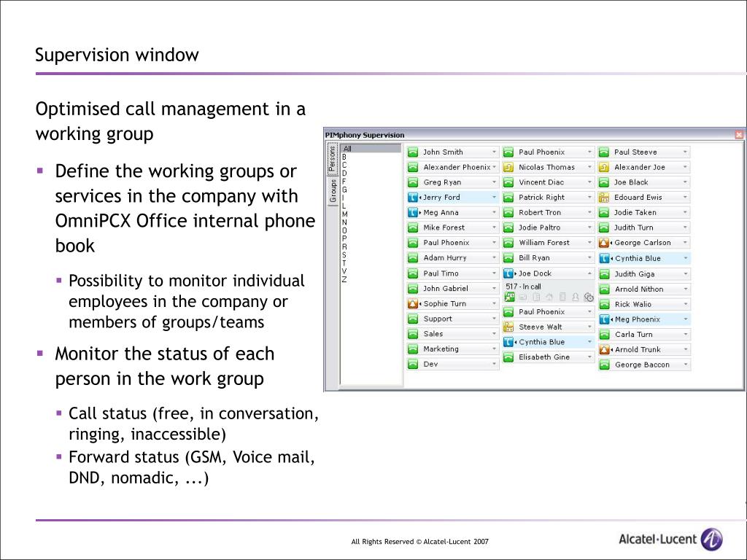
Task: Filter contacts by letter G
Action: click(344, 190)
